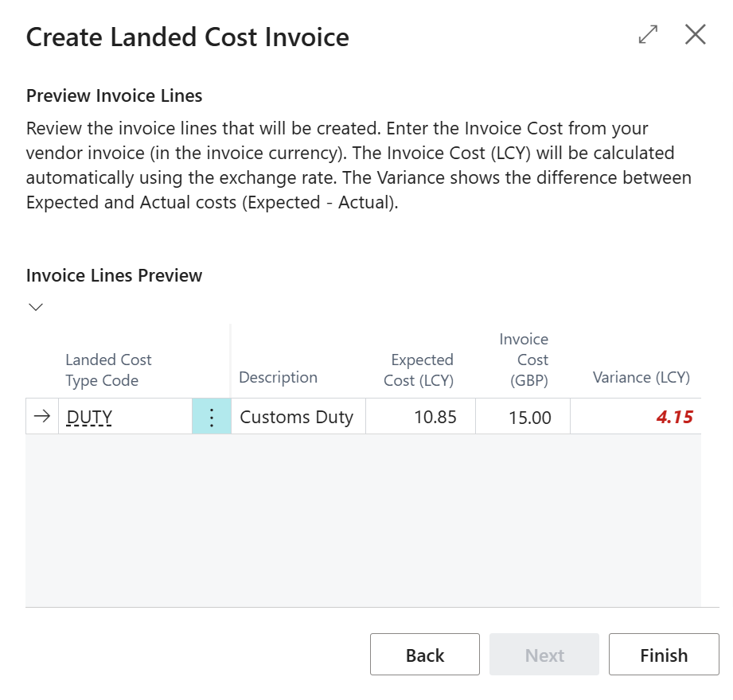Sort by the Expected Cost (LCY) column header
Viewport: 733px width, 700px height.
coord(419,370)
